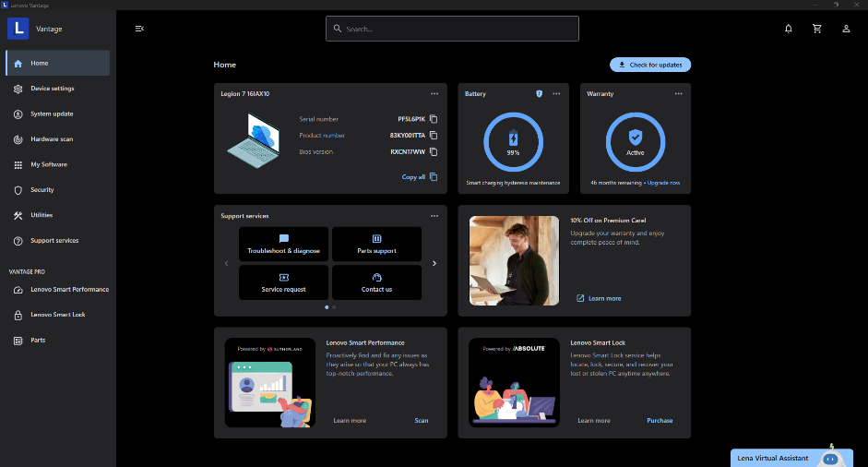This screenshot has width=868, height=467.
Task: Open more options for Support services card
Action: [x=434, y=216]
